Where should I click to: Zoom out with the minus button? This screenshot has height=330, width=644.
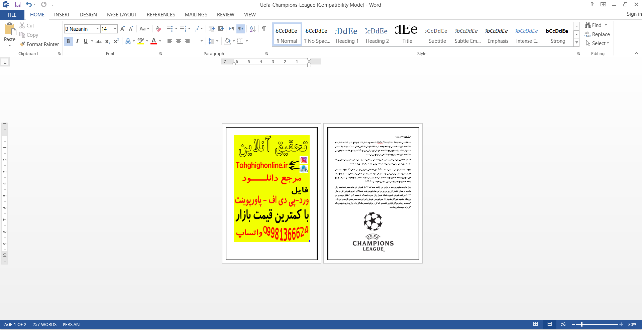click(573, 324)
